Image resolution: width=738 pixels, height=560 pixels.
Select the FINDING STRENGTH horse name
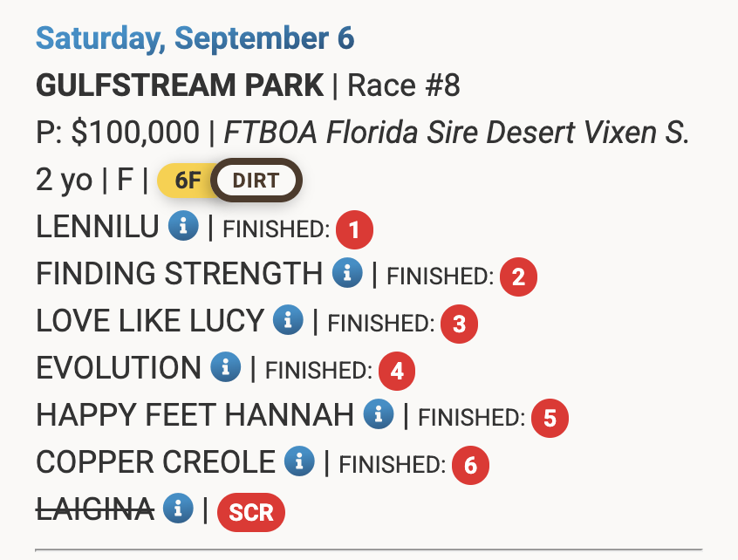click(x=179, y=275)
